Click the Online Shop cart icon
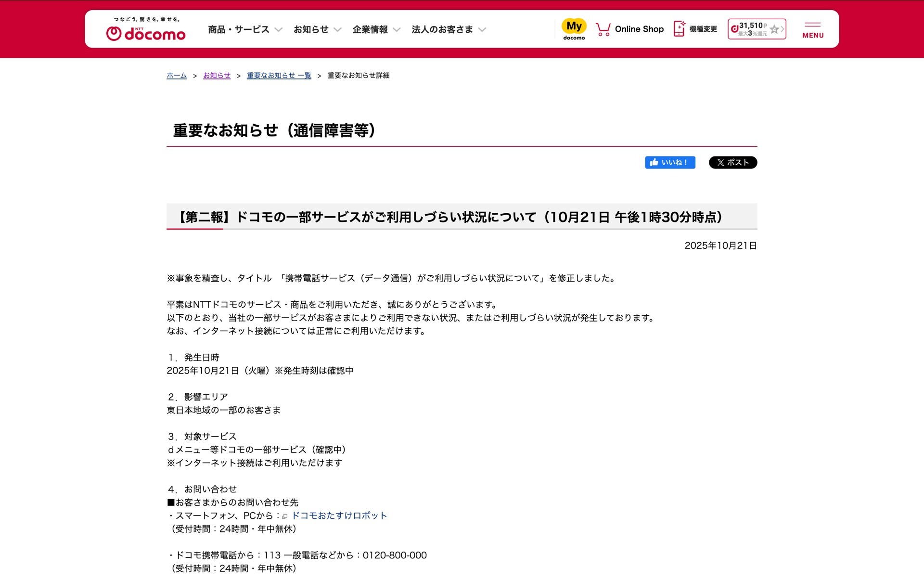This screenshot has width=924, height=580. (603, 29)
